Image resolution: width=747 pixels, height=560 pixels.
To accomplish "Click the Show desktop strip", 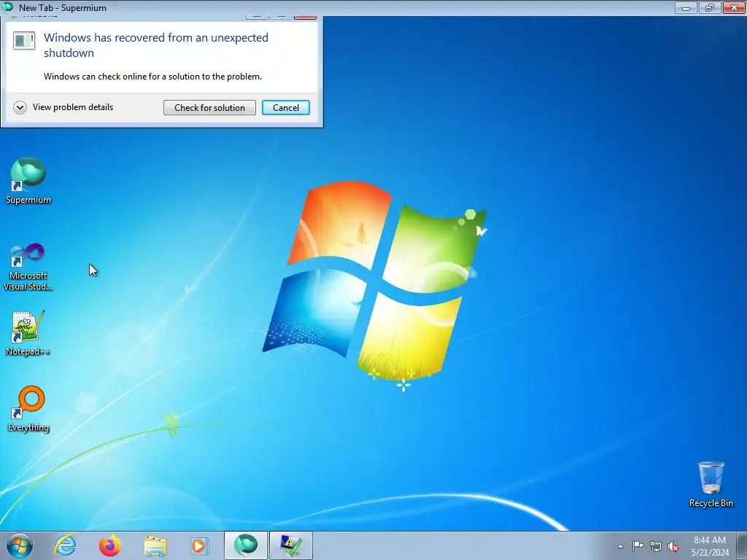I will (x=742, y=545).
